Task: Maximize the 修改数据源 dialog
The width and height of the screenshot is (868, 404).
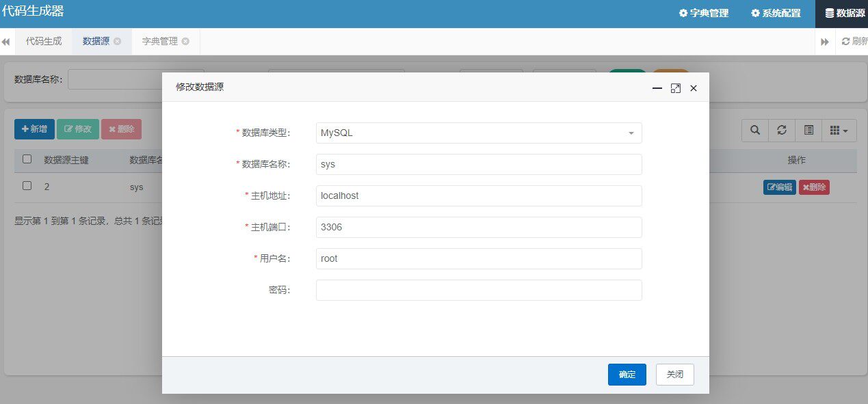Action: [676, 88]
